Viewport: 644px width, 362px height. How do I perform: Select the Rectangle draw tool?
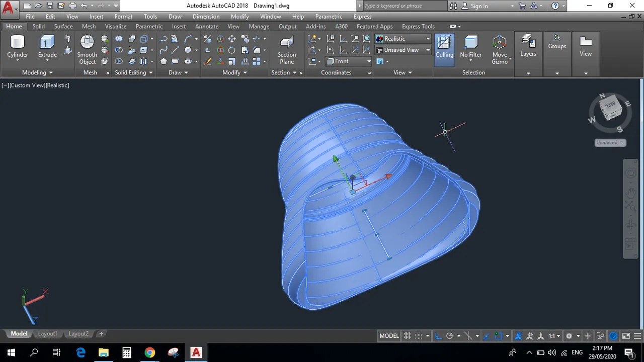tap(175, 62)
